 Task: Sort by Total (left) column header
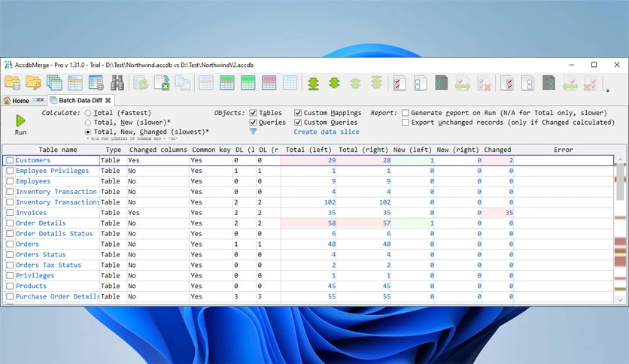click(308, 150)
